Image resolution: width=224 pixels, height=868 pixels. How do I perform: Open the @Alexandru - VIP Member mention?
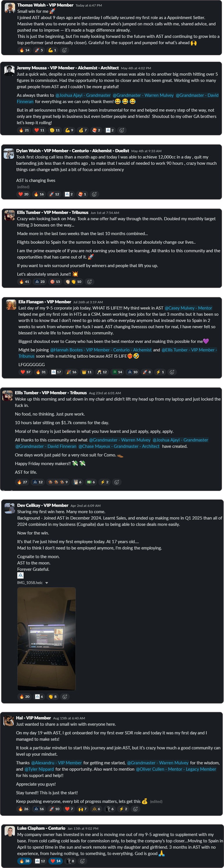(x=56, y=762)
